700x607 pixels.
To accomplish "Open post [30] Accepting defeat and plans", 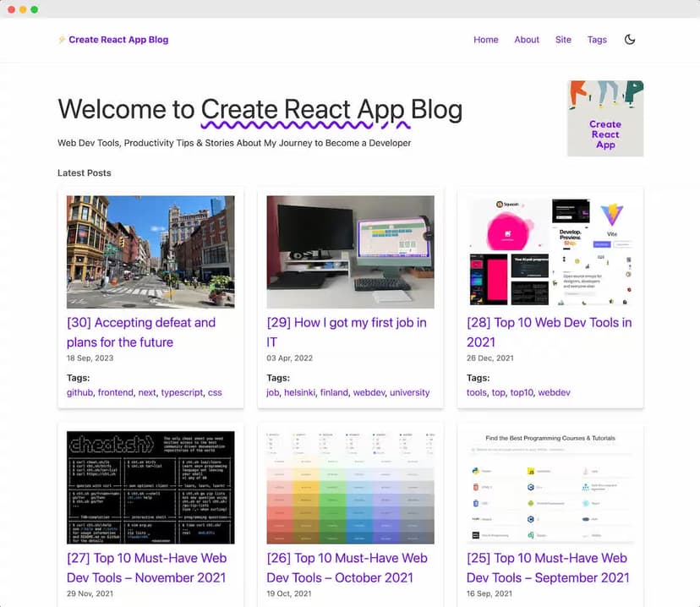I will point(141,332).
